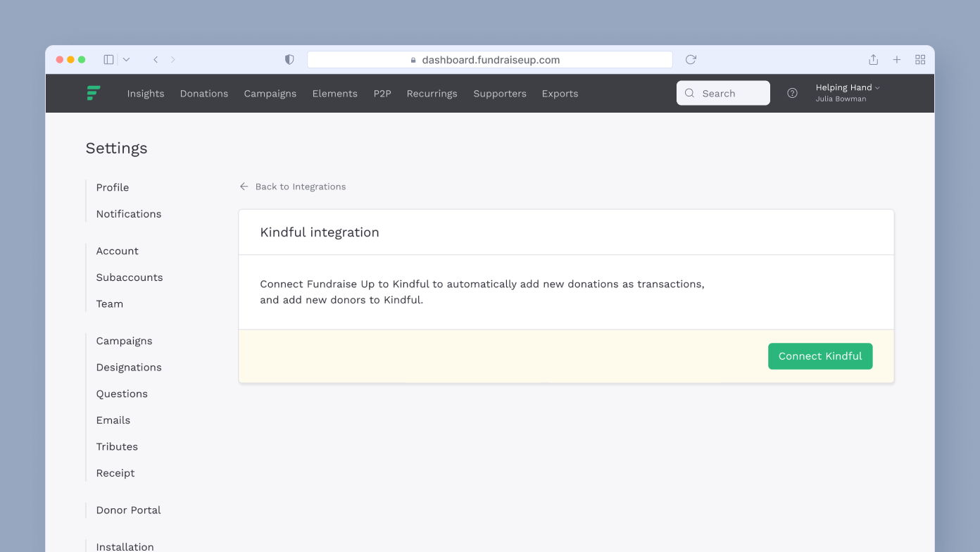Open Tributes settings
This screenshot has width=980, height=552.
(117, 447)
